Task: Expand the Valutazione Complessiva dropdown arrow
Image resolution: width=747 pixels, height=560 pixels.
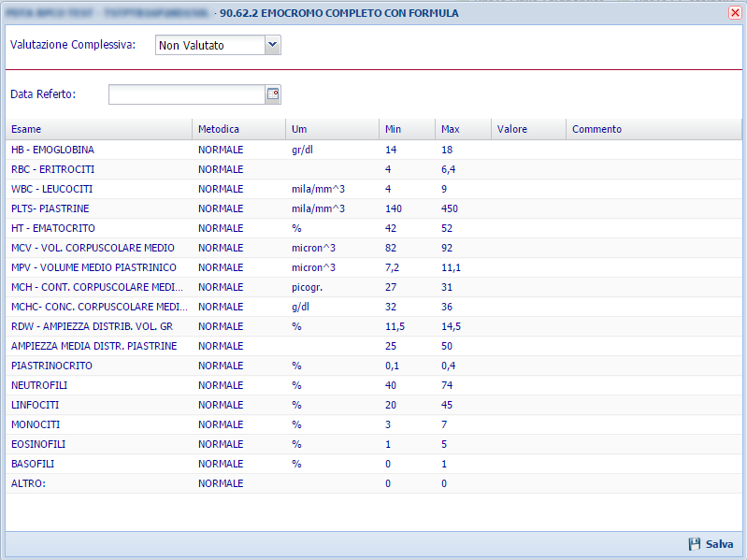Action: click(272, 45)
